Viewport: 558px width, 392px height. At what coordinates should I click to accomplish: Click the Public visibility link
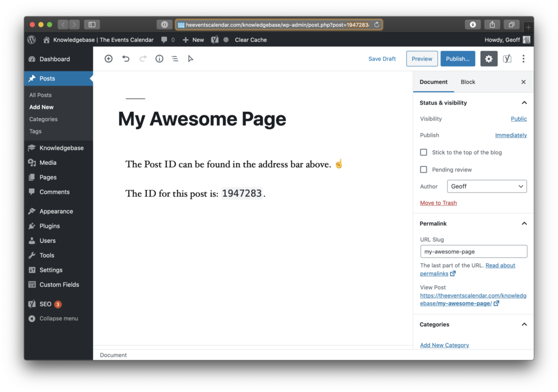click(x=519, y=119)
